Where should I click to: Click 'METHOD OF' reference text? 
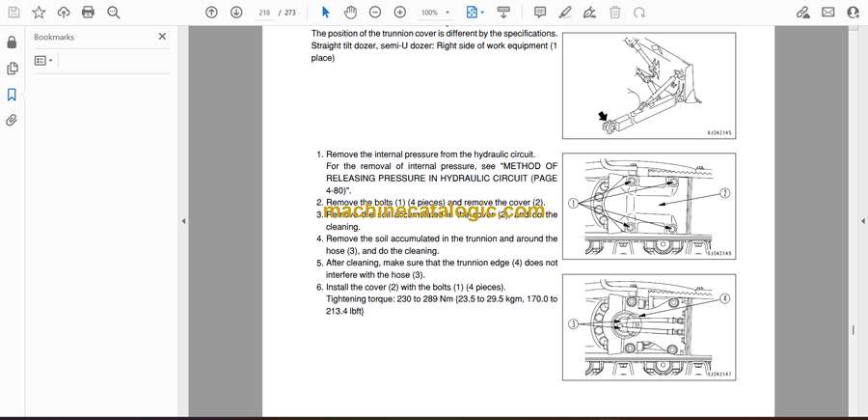529,166
